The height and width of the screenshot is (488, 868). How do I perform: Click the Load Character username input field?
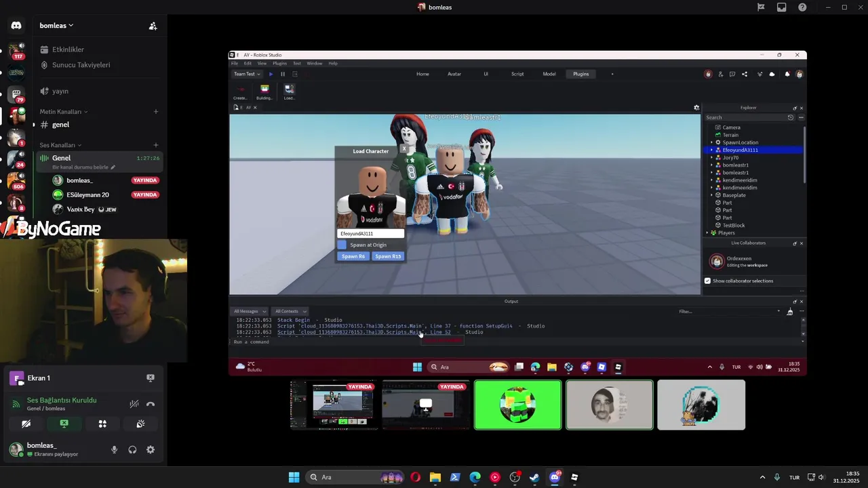(x=371, y=233)
